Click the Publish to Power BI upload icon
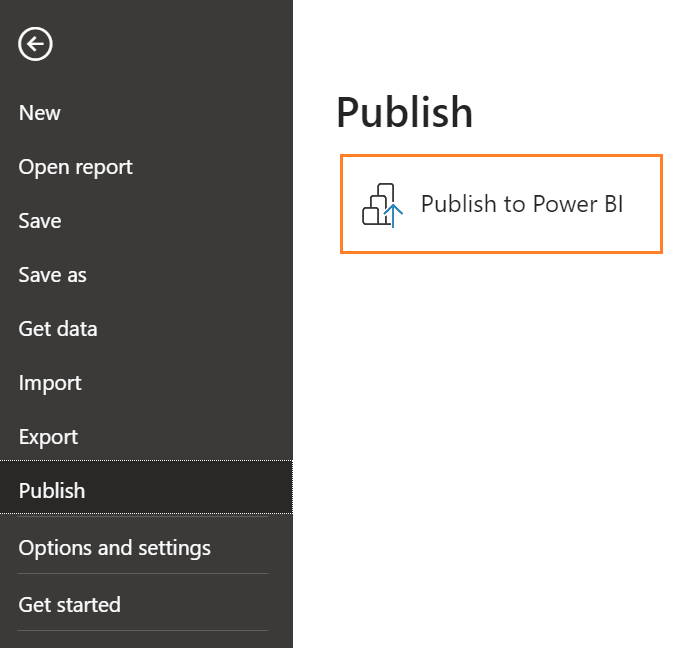 [x=382, y=205]
